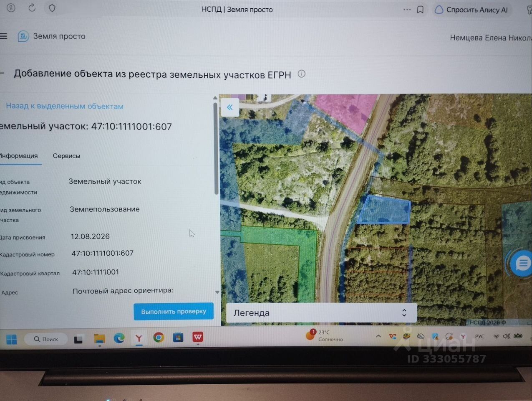Open the Yandex home button in browser toolbar

pos(11,8)
